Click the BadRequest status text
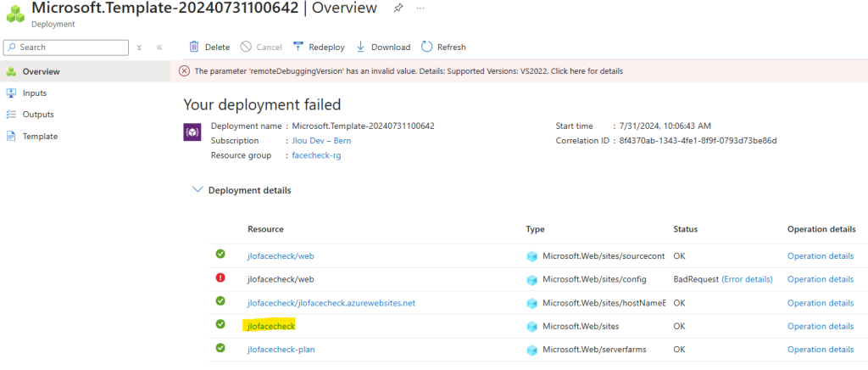The height and width of the screenshot is (370, 868). [x=696, y=279]
